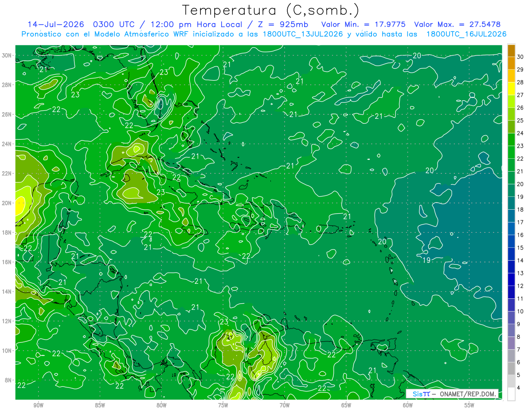Click the latitude axis label "30N"
Screen dimensions: 532x411
7,55
